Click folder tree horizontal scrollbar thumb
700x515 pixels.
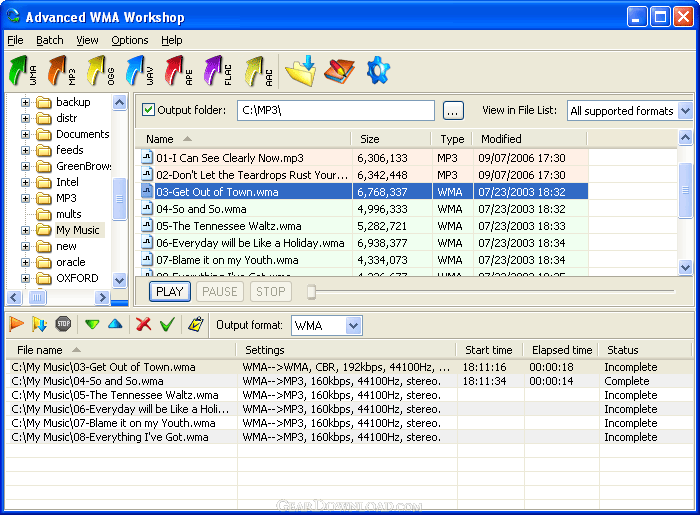pos(37,297)
